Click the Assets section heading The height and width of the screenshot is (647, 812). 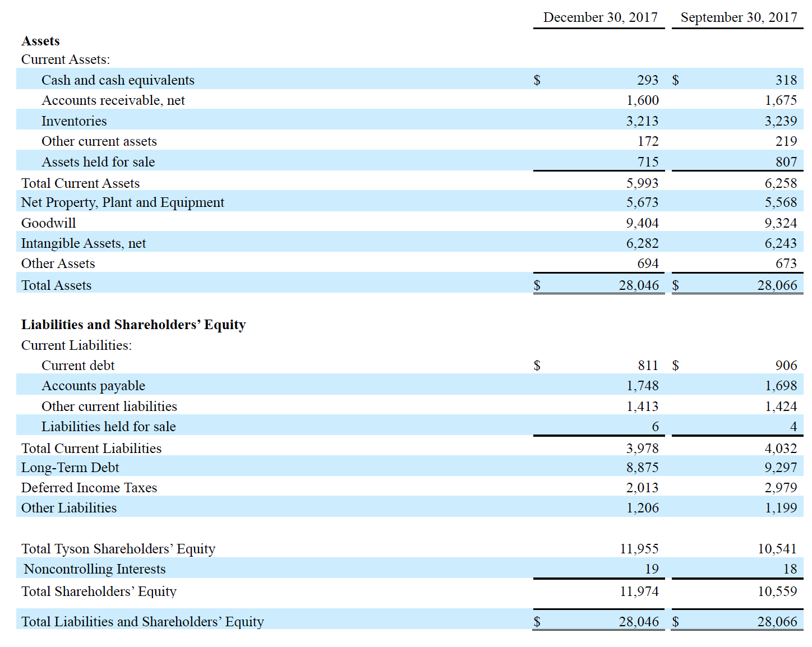[x=40, y=41]
